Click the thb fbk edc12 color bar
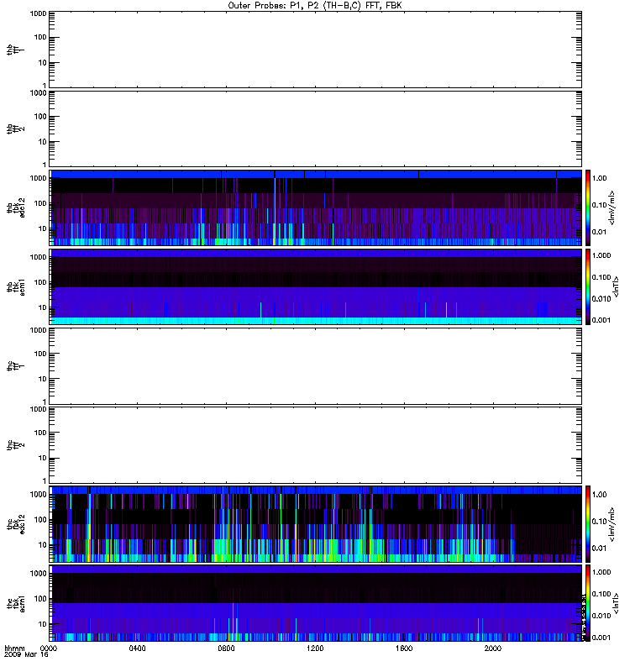The height and width of the screenshot is (672, 630). [x=588, y=207]
